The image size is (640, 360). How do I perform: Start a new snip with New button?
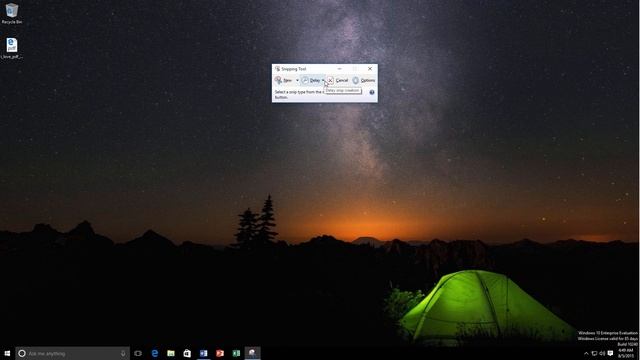284,80
